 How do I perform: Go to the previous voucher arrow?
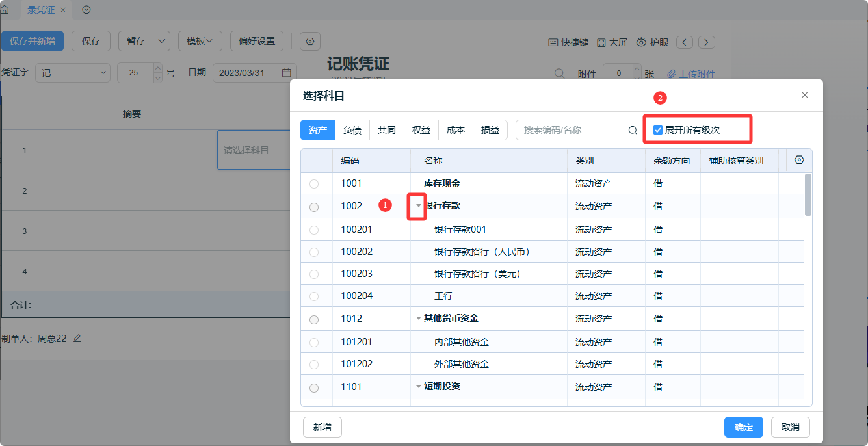tap(685, 42)
